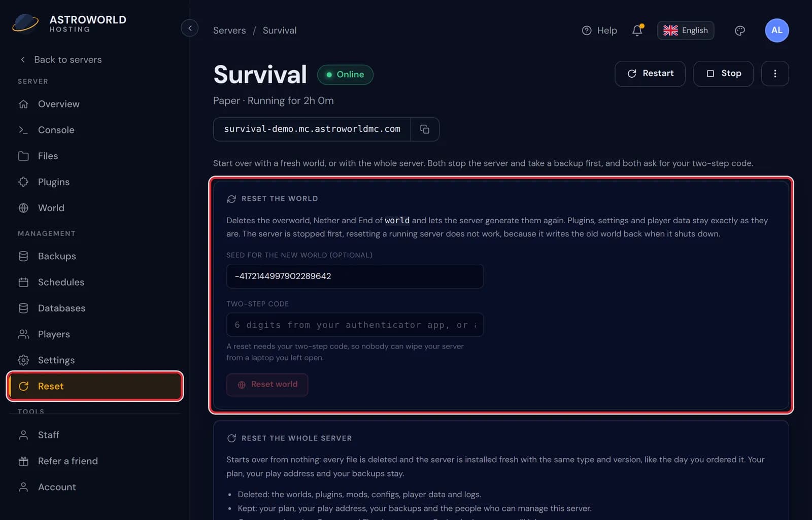Open the three-dot more actions menu
Viewport: 812px width, 520px height.
pyautogui.click(x=775, y=74)
